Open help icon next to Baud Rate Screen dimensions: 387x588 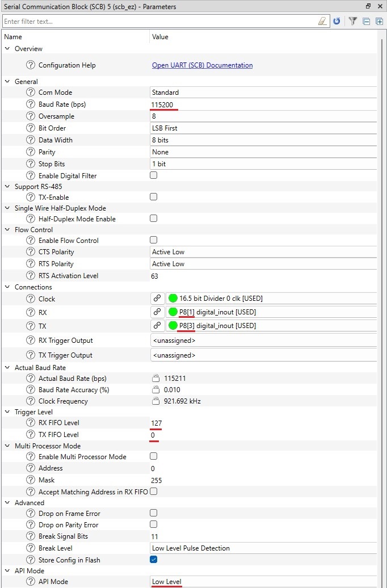click(x=31, y=104)
